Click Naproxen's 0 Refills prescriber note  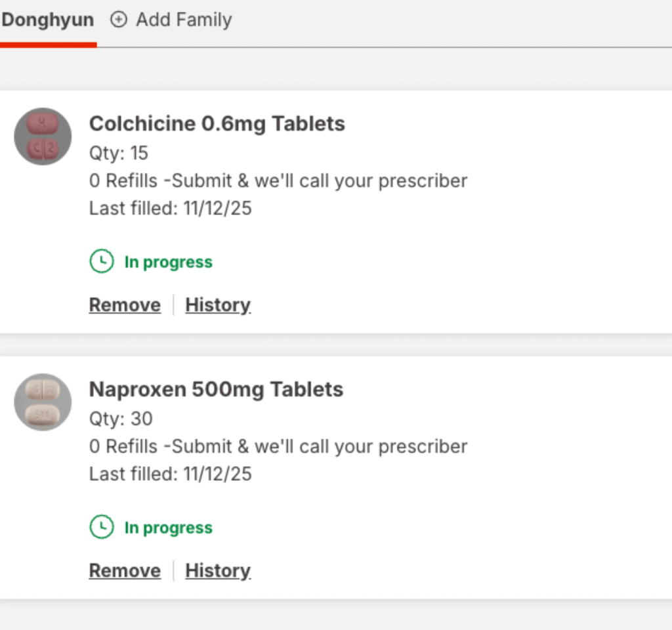click(x=278, y=446)
